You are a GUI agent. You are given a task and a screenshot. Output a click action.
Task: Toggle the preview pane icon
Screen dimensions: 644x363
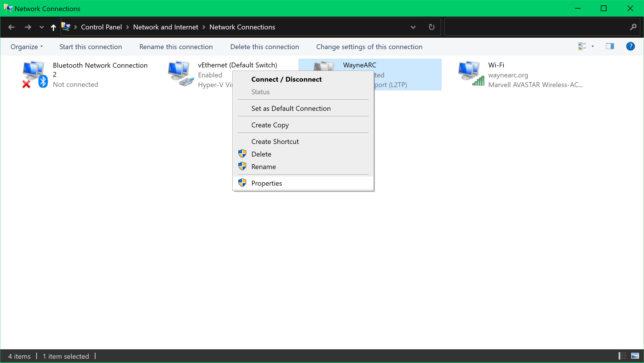[x=610, y=46]
